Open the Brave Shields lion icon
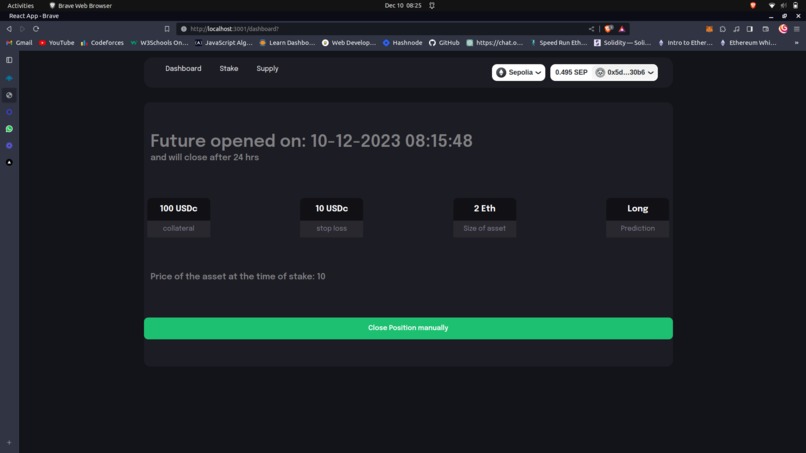The image size is (806, 453). 609,29
